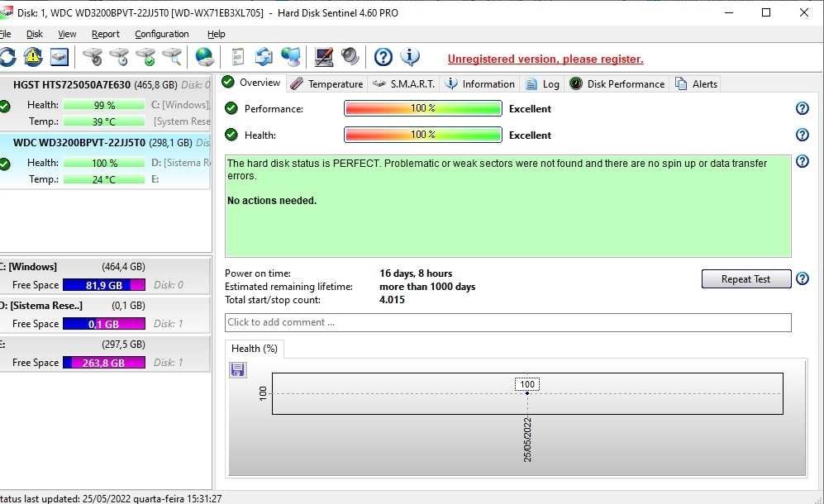Switch to the Alerts tab

tap(696, 84)
